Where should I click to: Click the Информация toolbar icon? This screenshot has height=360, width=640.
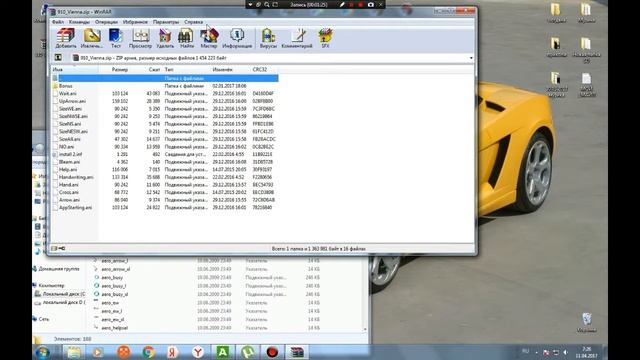point(237,38)
